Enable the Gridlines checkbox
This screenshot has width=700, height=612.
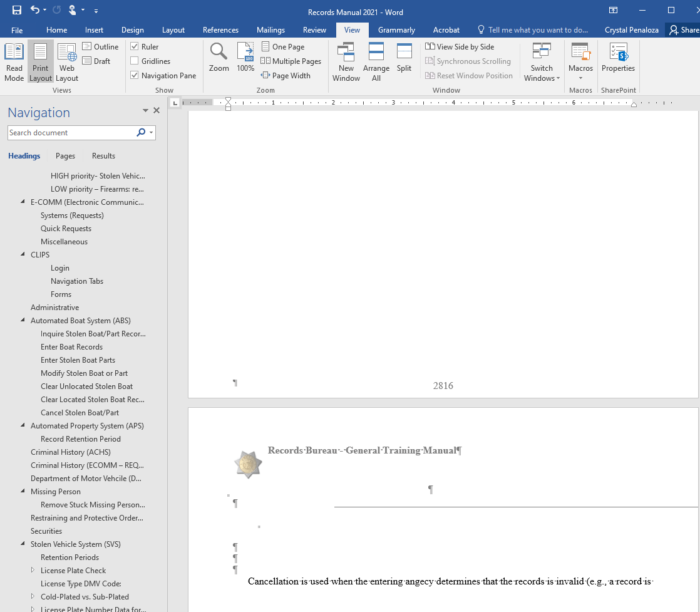click(x=135, y=61)
